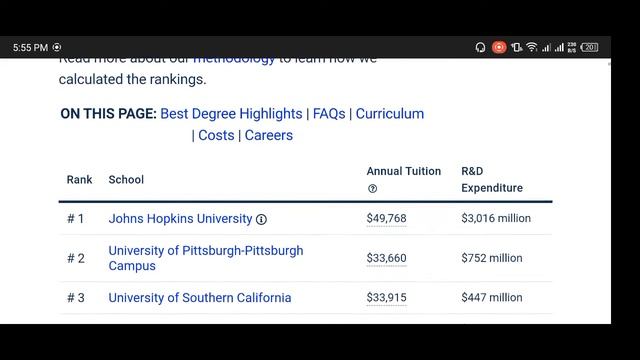640x360 pixels.
Task: Tap the red screen recording icon
Action: [499, 47]
